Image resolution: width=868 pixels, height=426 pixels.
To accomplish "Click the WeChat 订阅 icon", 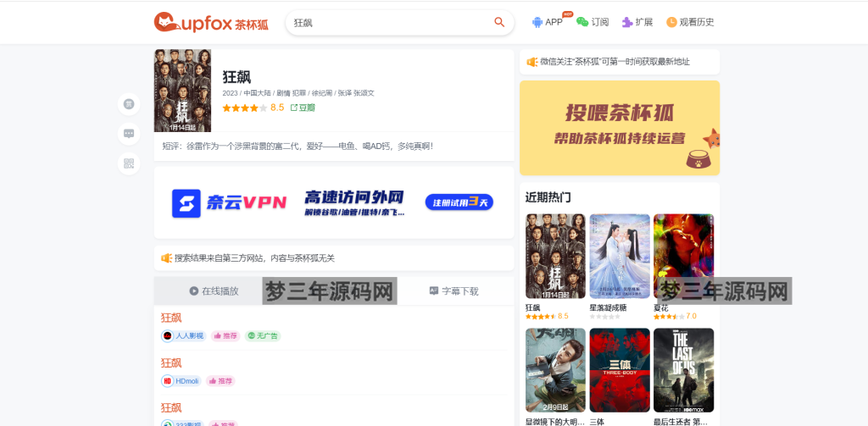I will point(581,22).
